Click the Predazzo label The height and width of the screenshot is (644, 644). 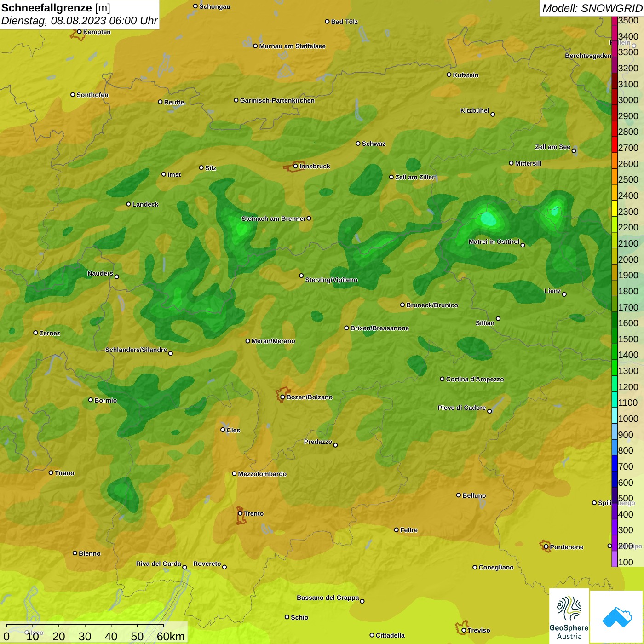click(318, 442)
